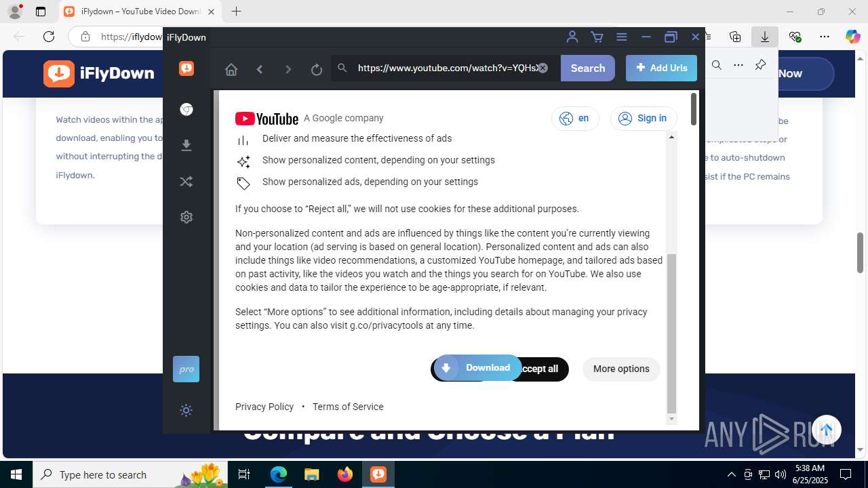Click consent dialog scrollbar up arrow
This screenshot has height=488, width=868.
pos(672,137)
